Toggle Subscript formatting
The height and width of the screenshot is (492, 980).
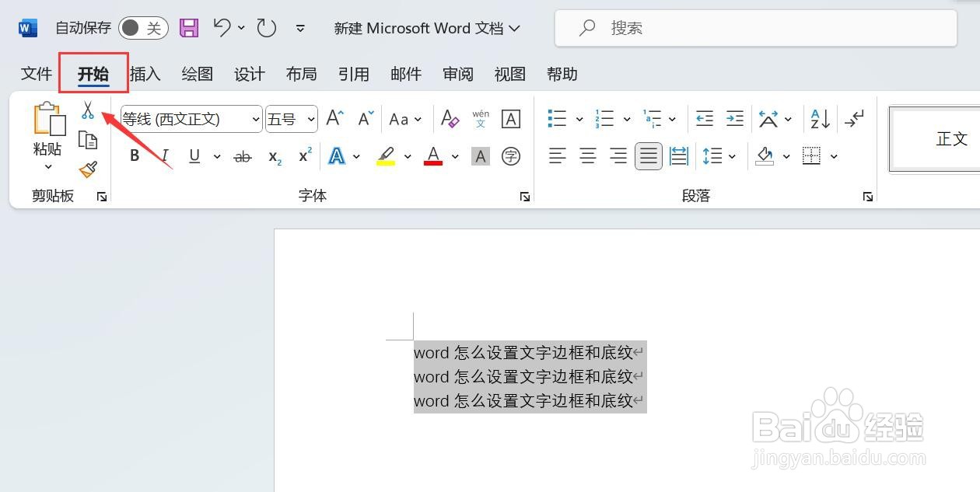coord(275,156)
